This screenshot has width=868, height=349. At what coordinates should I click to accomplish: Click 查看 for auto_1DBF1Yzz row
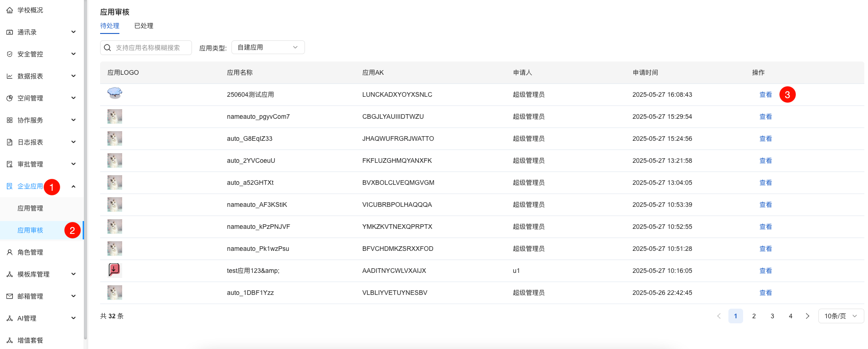coord(765,293)
